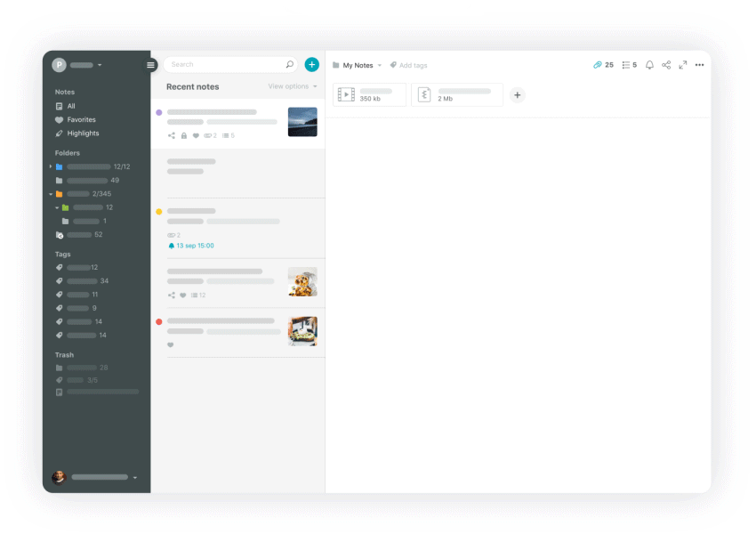Screen dimensions: 756x534
Task: Click Add tags next to My Notes
Action: (408, 65)
